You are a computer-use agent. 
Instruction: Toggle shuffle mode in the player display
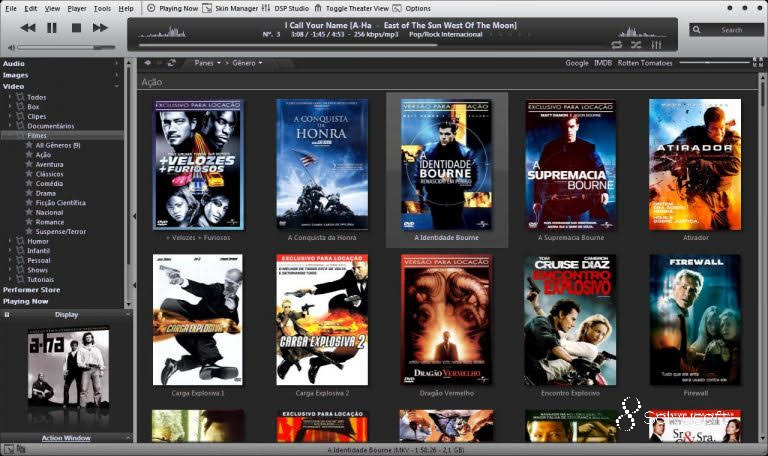[x=635, y=44]
